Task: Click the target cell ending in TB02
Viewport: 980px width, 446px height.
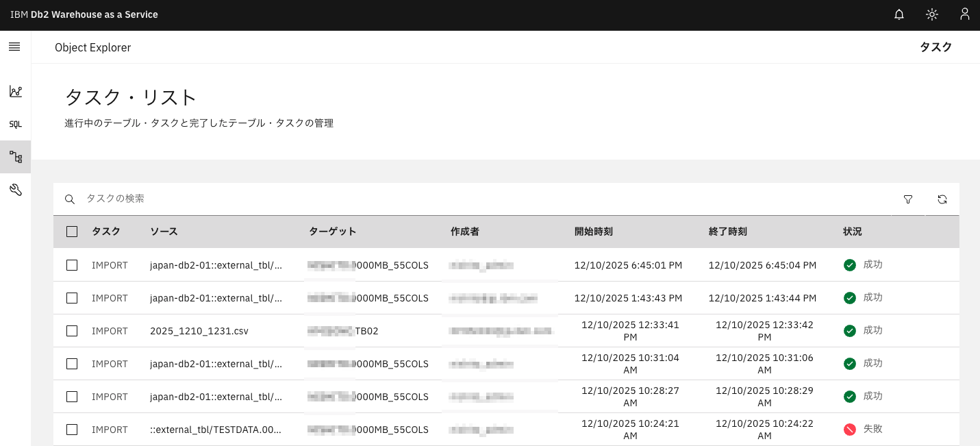Action: [343, 331]
